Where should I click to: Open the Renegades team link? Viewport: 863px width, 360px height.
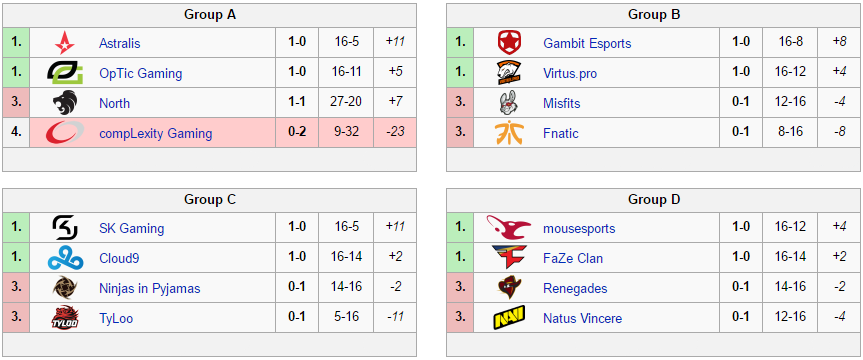coord(575,288)
